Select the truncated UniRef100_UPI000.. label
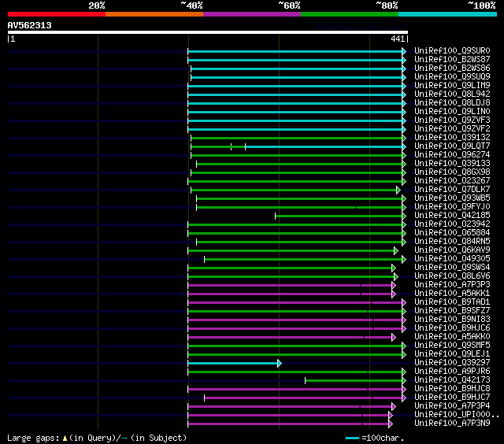 457,415
